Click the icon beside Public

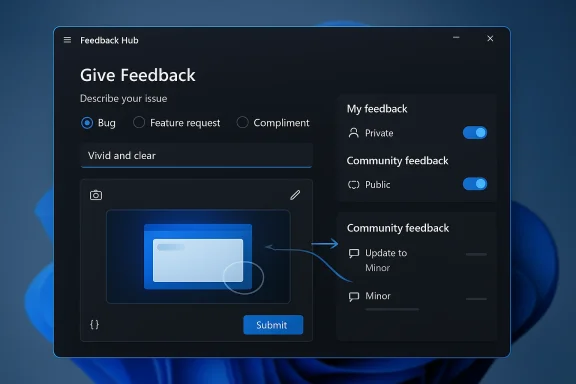point(353,184)
